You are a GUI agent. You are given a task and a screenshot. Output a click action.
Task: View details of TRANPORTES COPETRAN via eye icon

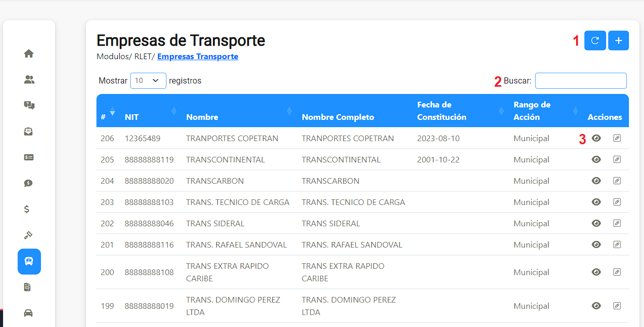[596, 138]
